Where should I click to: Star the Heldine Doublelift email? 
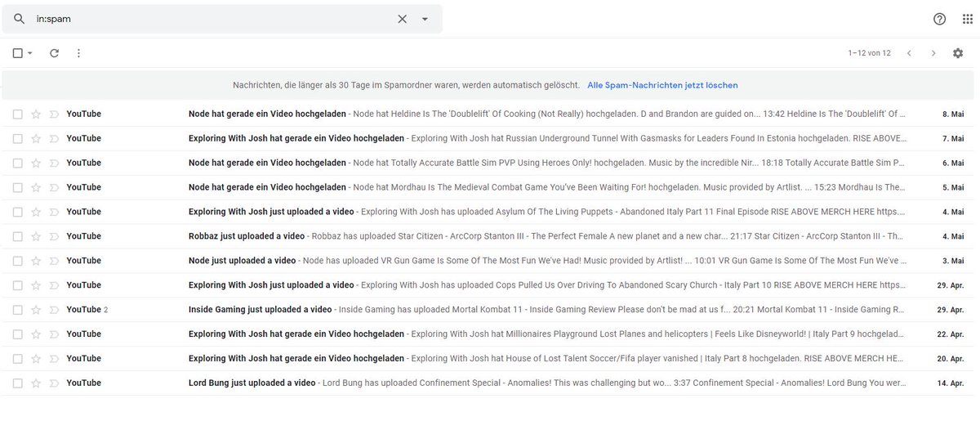click(36, 114)
